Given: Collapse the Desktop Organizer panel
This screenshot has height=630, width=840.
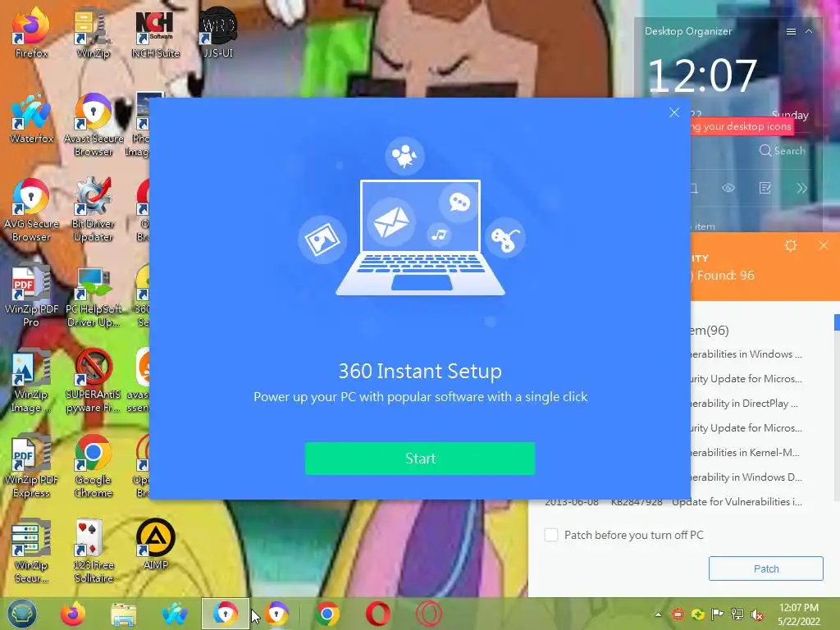Looking at the screenshot, I should (x=809, y=32).
